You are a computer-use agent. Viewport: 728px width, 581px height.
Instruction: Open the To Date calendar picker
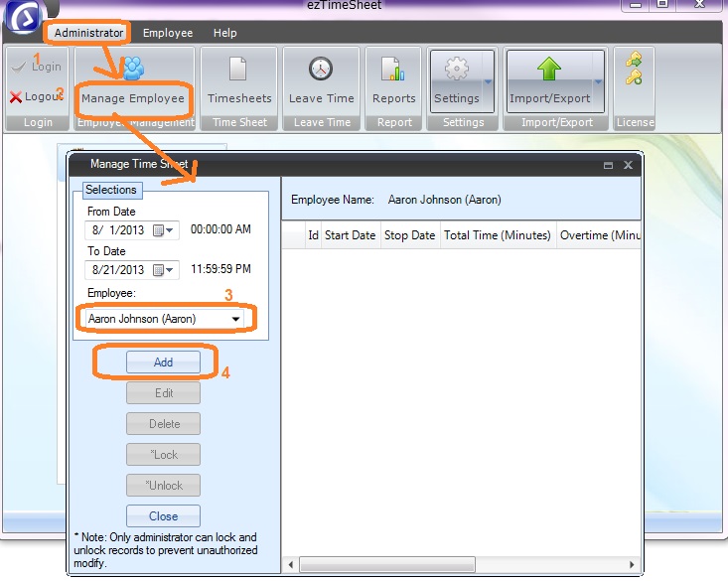[163, 270]
